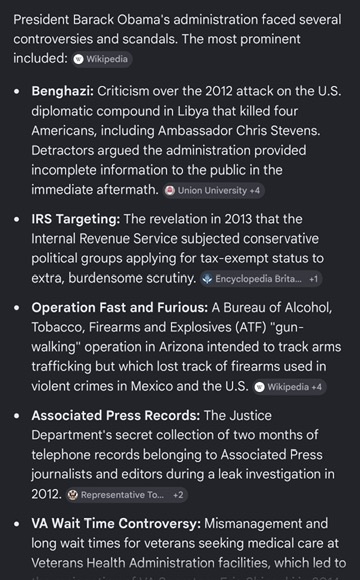Image resolution: width=360 pixels, height=580 pixels.
Task: Click the Encyclopedia Britannica thistle icon
Action: pyautogui.click(x=208, y=279)
